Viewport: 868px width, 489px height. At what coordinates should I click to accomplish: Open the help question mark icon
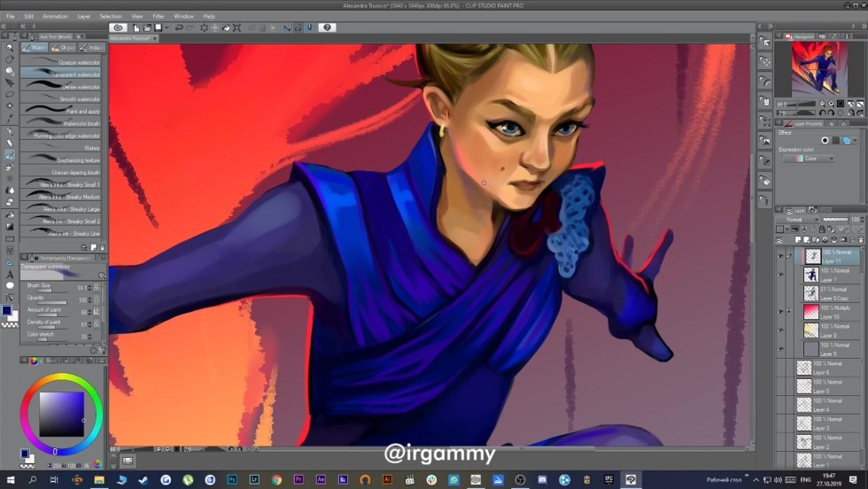pyautogui.click(x=327, y=27)
